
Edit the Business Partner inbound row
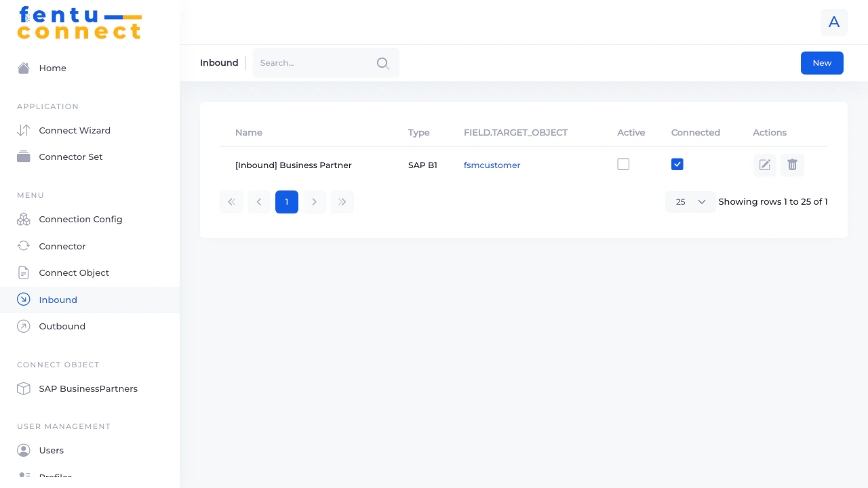(765, 165)
